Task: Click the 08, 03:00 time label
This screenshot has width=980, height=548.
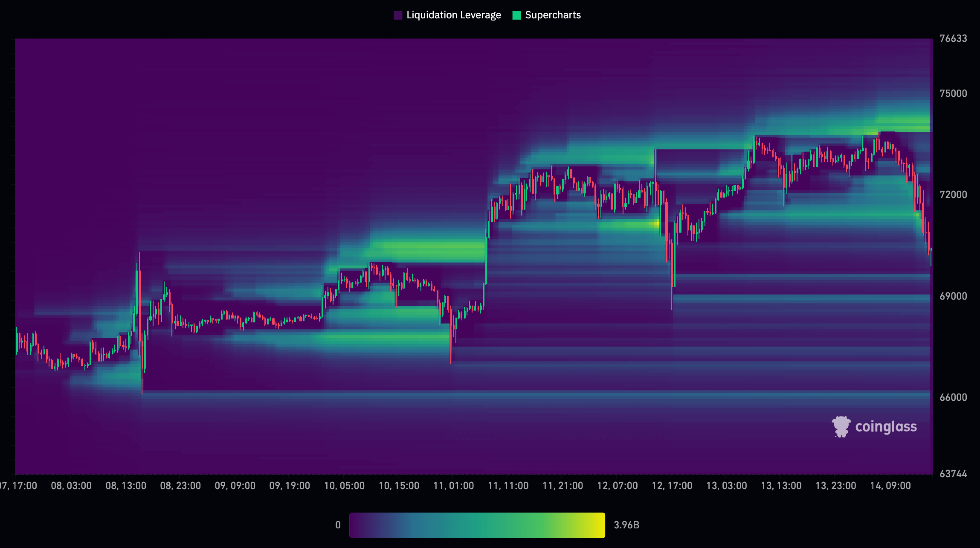Action: point(71,486)
